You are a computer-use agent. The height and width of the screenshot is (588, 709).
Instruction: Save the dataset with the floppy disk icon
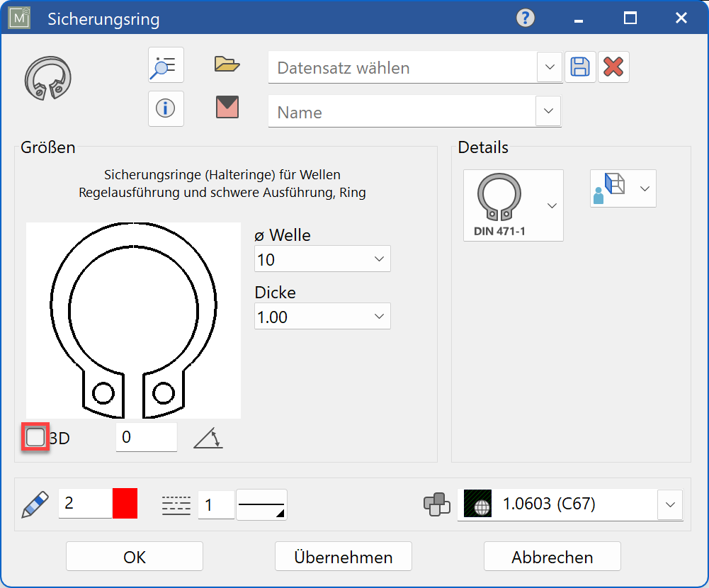coord(580,66)
